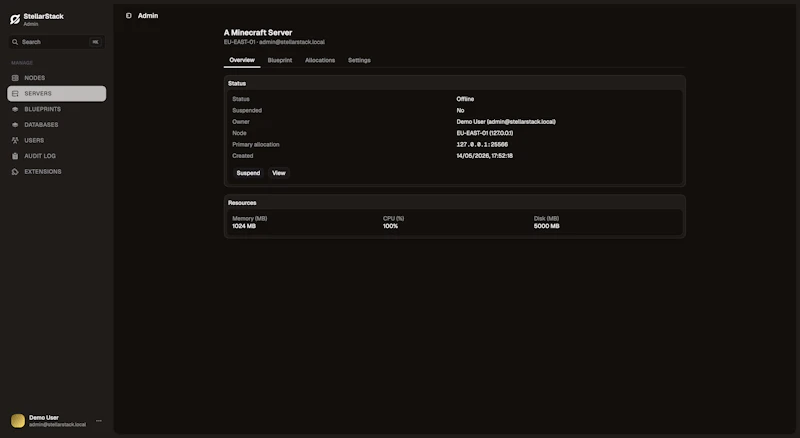The width and height of the screenshot is (800, 438).
Task: Click the StellarStack logo icon
Action: point(15,19)
